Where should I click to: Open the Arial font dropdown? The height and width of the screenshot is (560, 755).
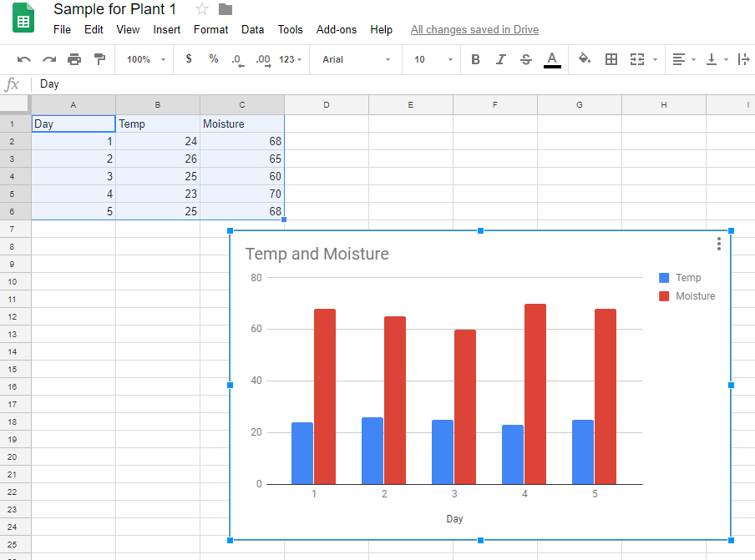point(357,59)
